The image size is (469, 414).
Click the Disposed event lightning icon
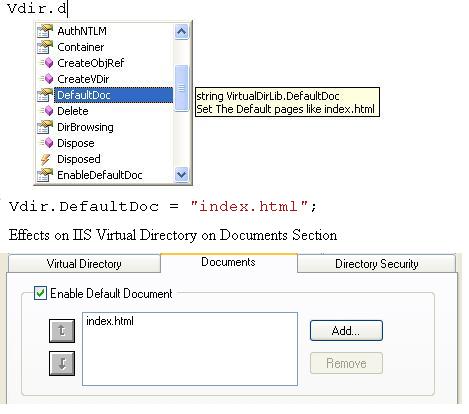45,159
